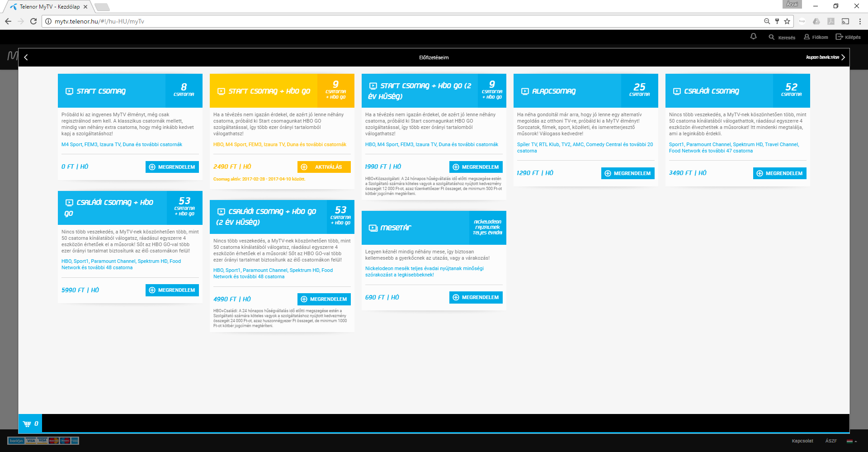Open the Cast icon in Chrome toolbar
Viewport: 868px width, 452px height.
pos(845,21)
